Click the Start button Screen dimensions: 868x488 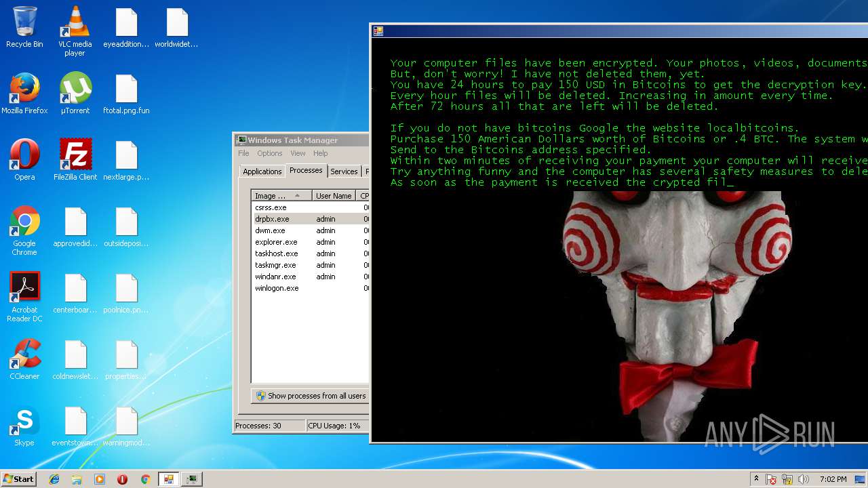click(x=18, y=479)
